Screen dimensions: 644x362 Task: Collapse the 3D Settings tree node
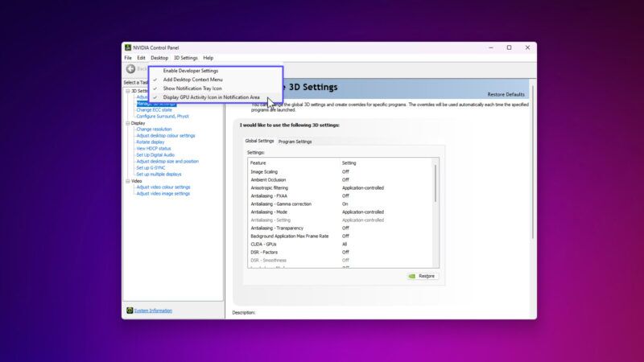point(126,91)
